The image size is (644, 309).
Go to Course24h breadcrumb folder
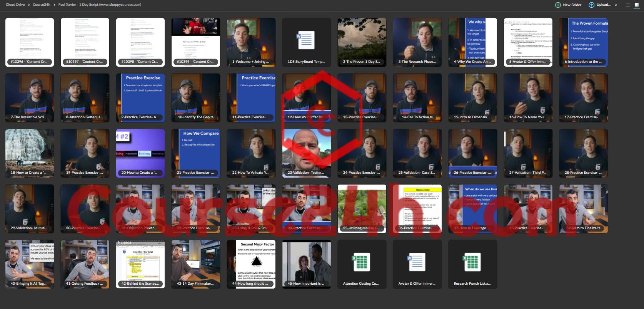pyautogui.click(x=42, y=5)
